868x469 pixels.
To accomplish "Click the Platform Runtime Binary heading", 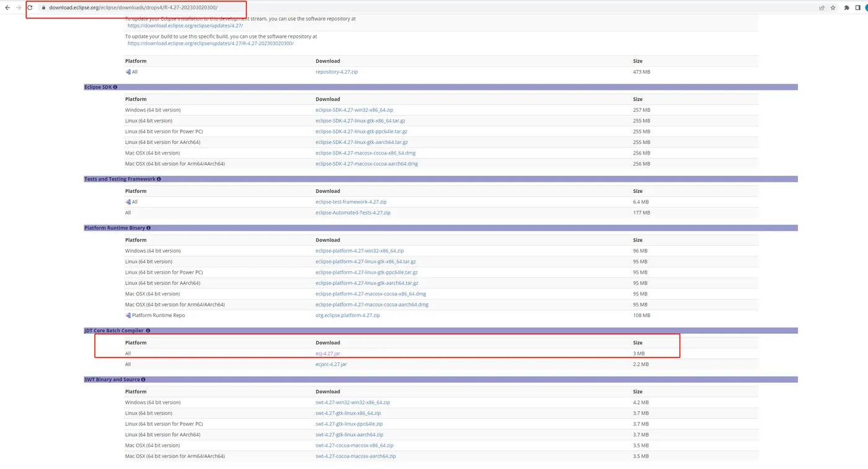I will click(x=115, y=228).
